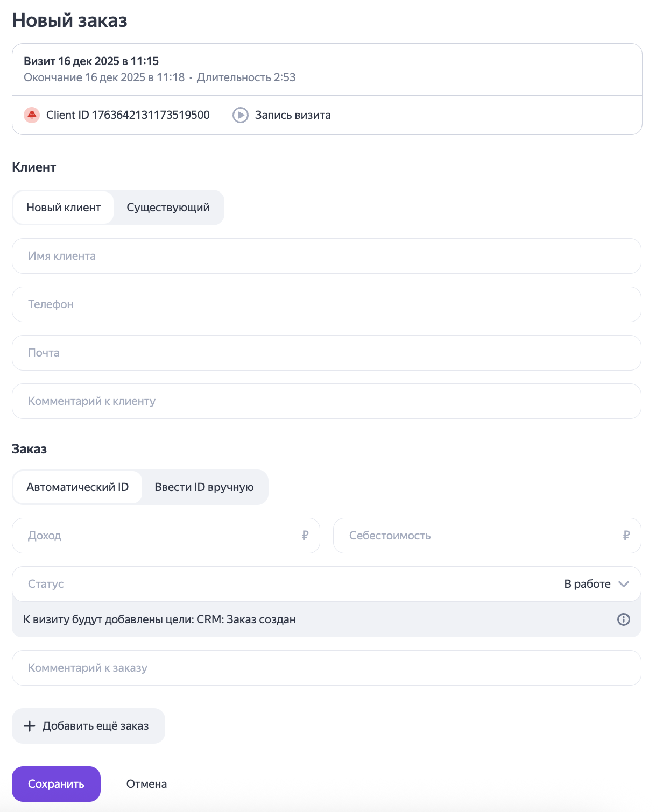The image size is (663, 812).
Task: Select the Новый клиент option
Action: pyautogui.click(x=64, y=208)
